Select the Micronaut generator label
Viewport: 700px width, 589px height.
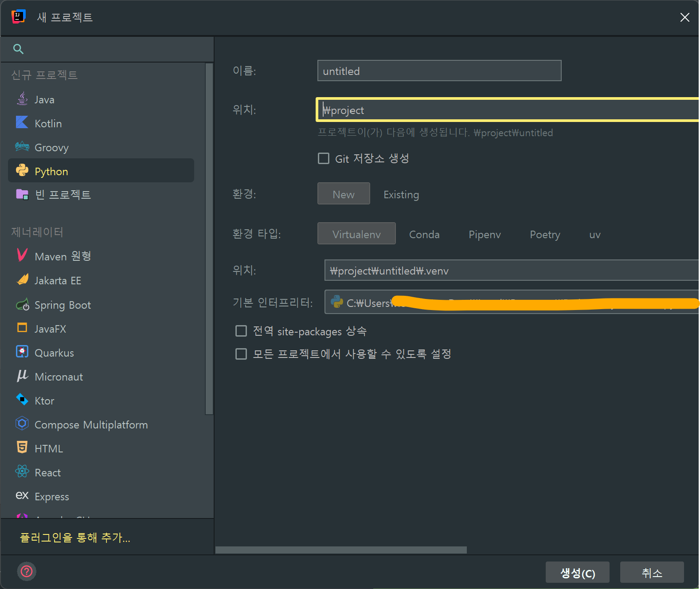point(59,377)
